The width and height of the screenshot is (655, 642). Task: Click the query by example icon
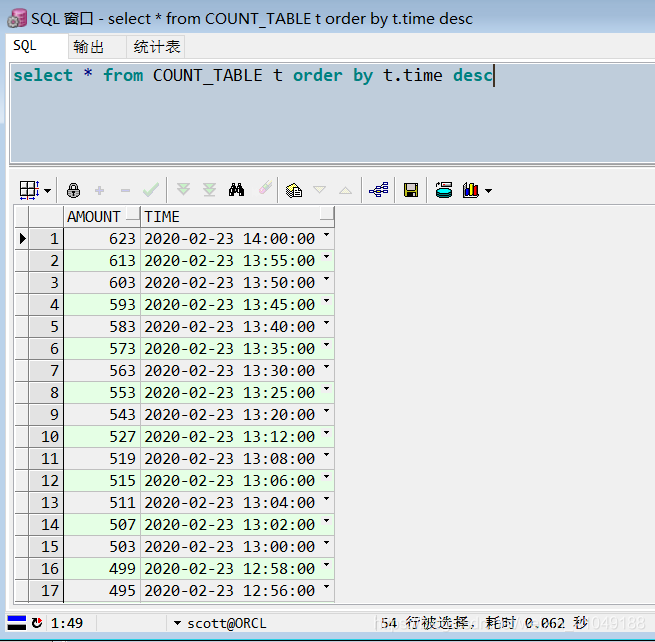tap(294, 190)
